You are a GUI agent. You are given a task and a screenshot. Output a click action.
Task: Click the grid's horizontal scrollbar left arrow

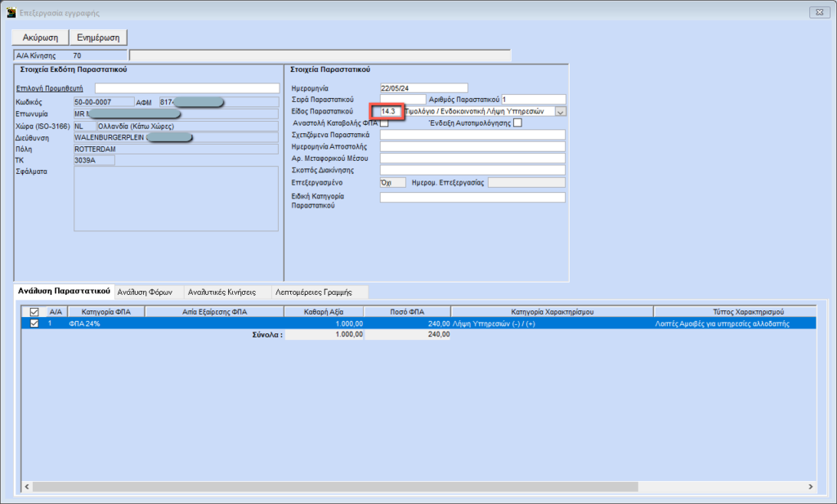(27, 487)
